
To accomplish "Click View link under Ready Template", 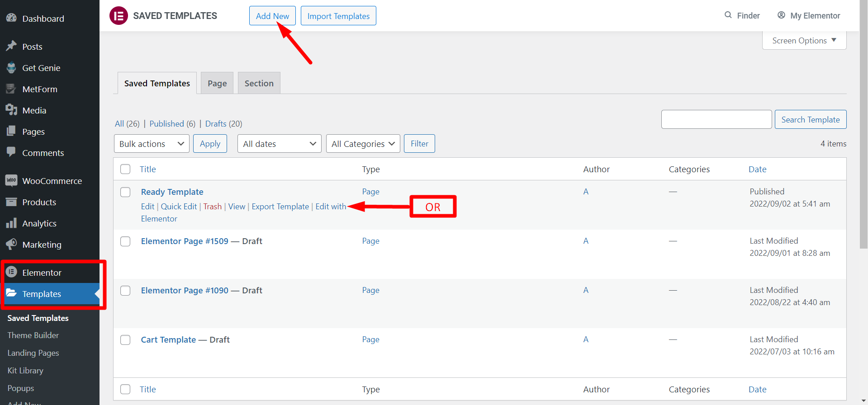I will [237, 207].
